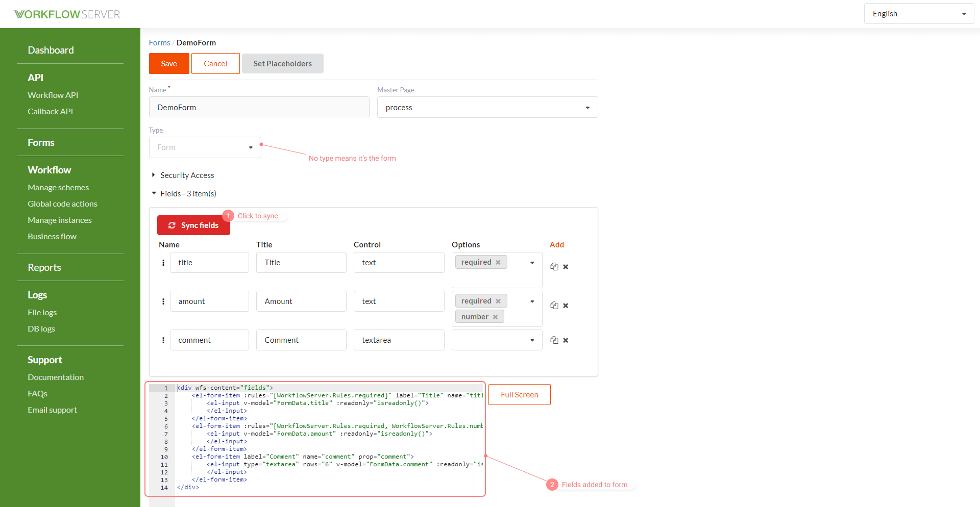The width and height of the screenshot is (980, 507).
Task: Open Workflow API link
Action: pyautogui.click(x=53, y=95)
